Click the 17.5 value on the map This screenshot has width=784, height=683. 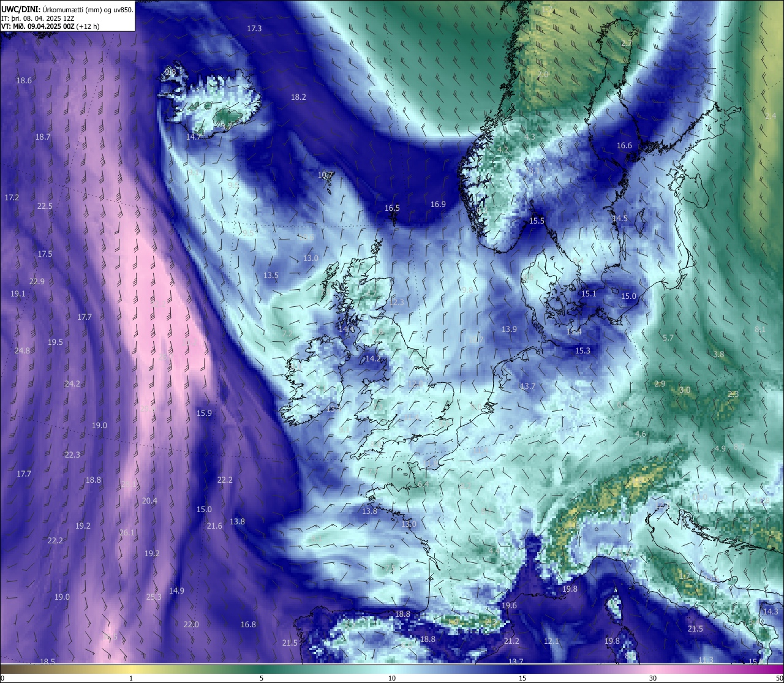45,254
